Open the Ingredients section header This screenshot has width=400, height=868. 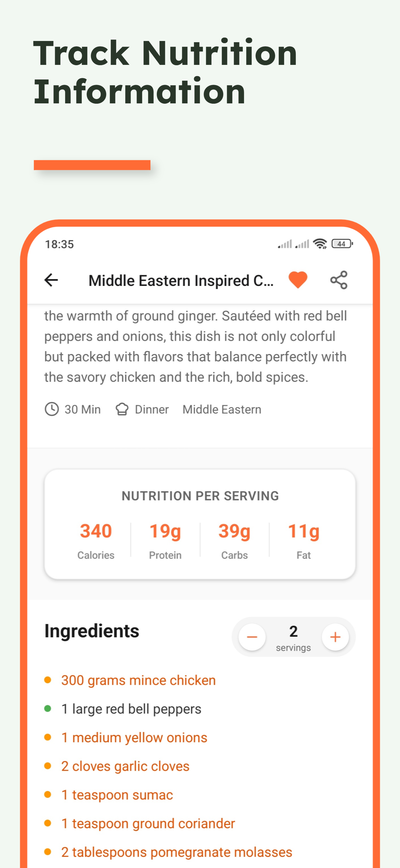click(x=91, y=630)
